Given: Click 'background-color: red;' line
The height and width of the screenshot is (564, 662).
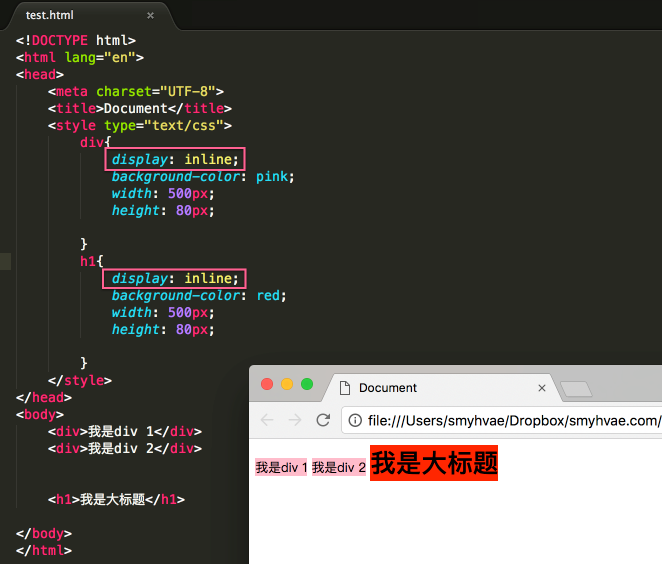Looking at the screenshot, I should pyautogui.click(x=199, y=296).
